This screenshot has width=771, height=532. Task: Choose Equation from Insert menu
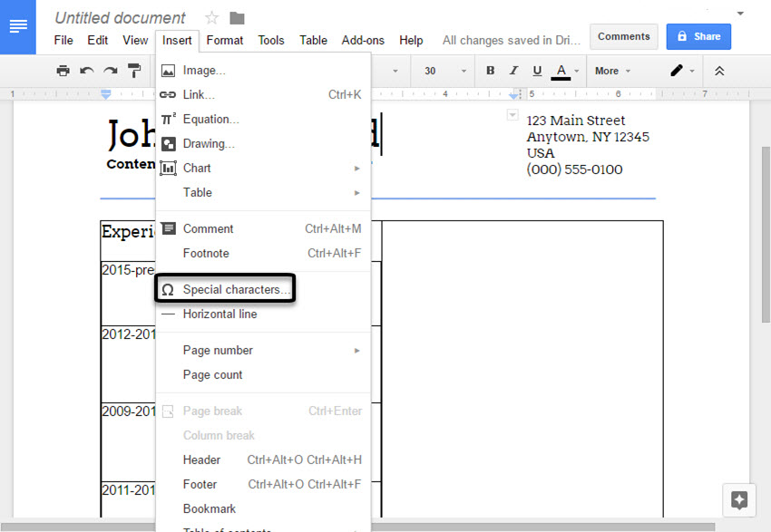(x=263, y=120)
